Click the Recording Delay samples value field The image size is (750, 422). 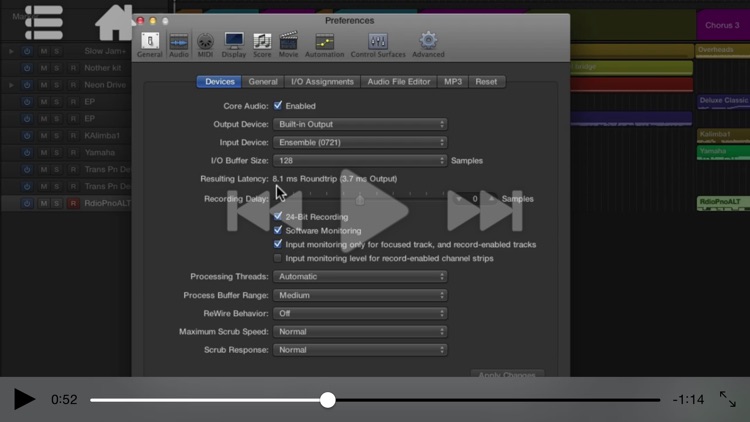point(474,199)
